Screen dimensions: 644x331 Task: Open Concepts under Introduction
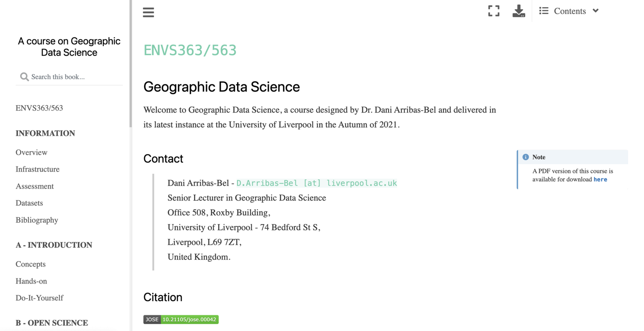pyautogui.click(x=31, y=264)
